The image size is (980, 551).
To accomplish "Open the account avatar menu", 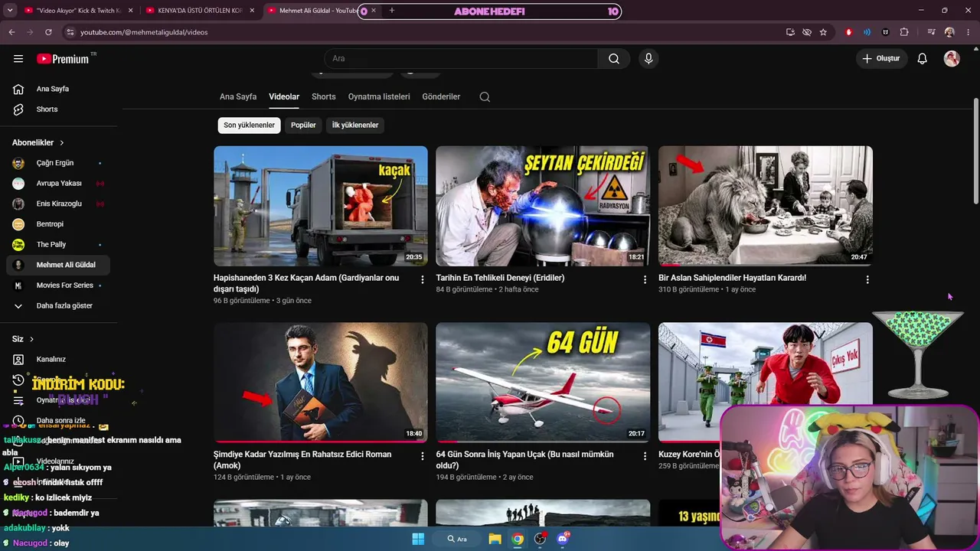I will tap(952, 59).
